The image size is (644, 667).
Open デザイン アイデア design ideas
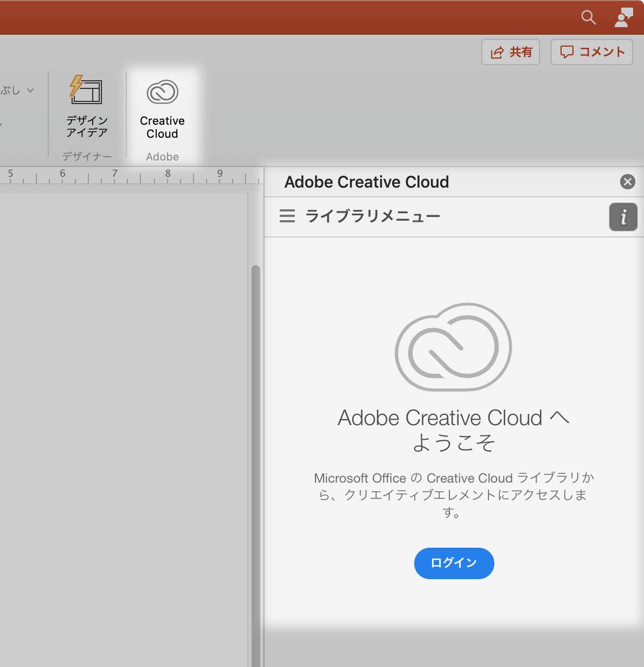click(87, 107)
